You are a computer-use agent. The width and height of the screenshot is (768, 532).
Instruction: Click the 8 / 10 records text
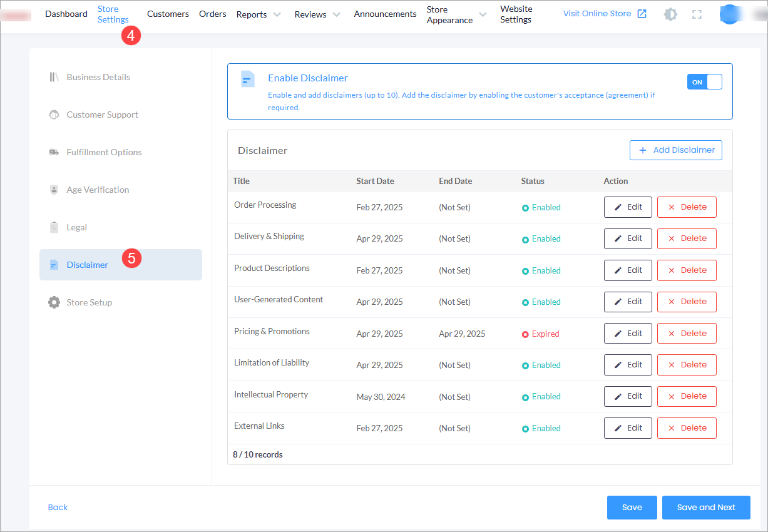click(258, 455)
